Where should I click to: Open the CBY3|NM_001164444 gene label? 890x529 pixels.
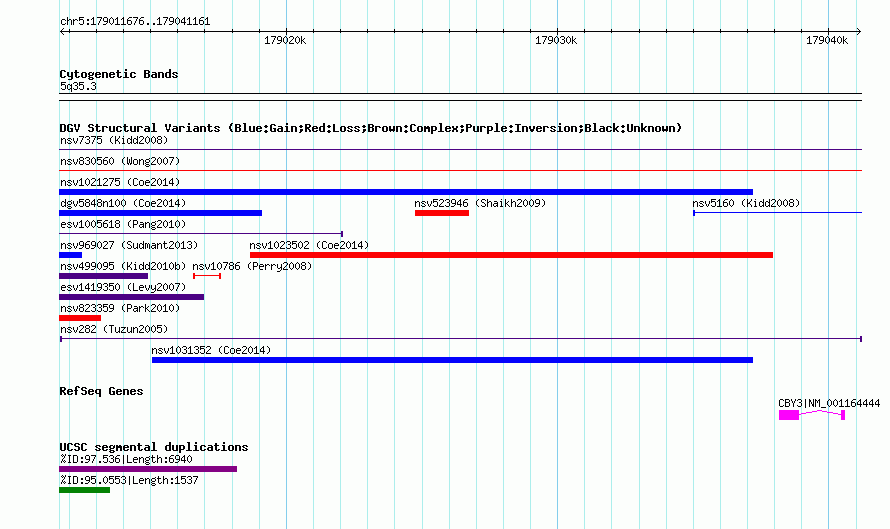coord(829,404)
